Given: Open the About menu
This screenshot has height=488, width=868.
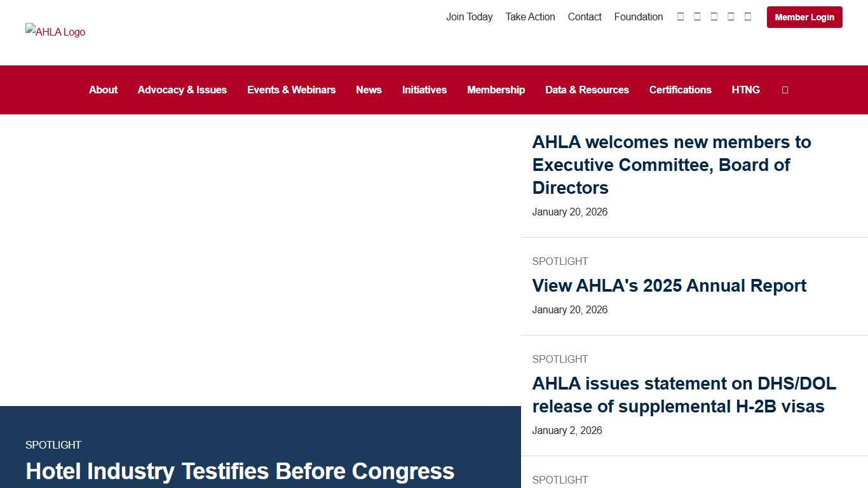Looking at the screenshot, I should (x=103, y=90).
